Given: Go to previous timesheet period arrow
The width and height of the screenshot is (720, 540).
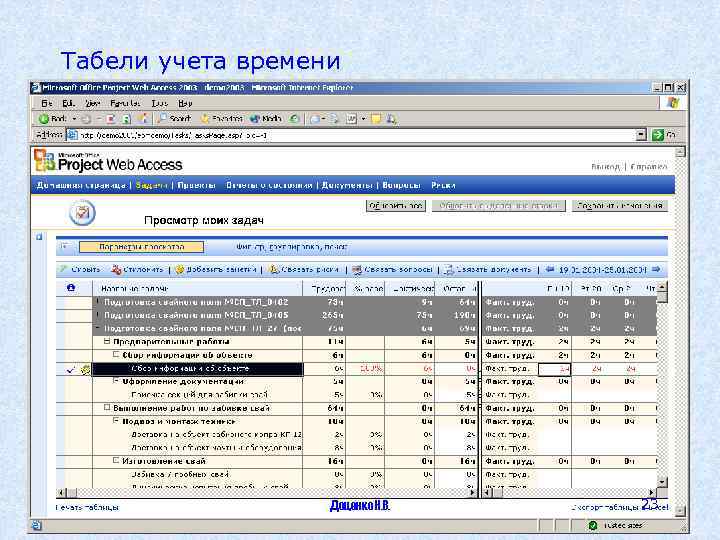Looking at the screenshot, I should coord(550,269).
